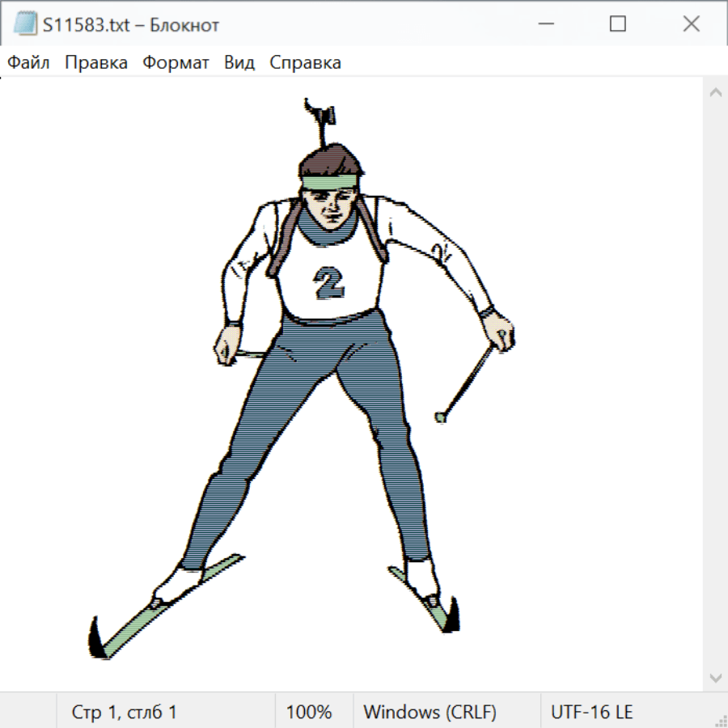Click the scroll down arrow
Image resolution: width=728 pixels, height=728 pixels.
click(x=715, y=677)
